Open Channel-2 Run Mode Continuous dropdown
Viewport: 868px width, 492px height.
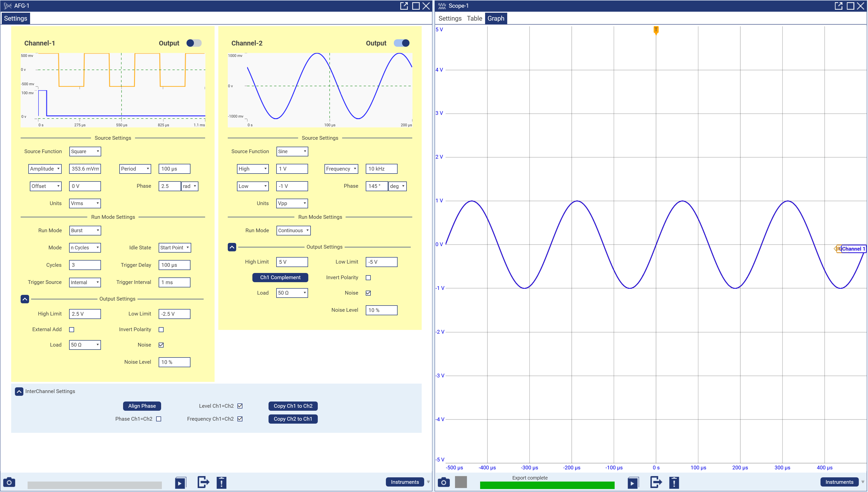pyautogui.click(x=293, y=230)
